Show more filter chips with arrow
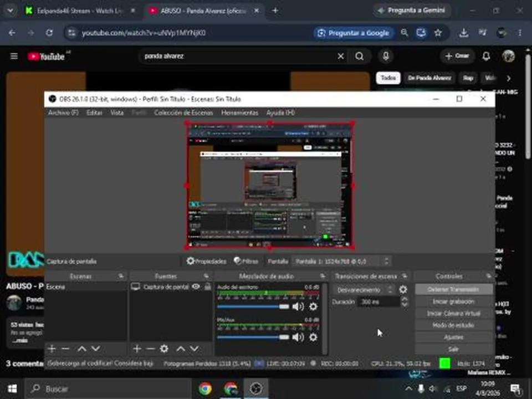The image size is (532, 399). [509, 78]
